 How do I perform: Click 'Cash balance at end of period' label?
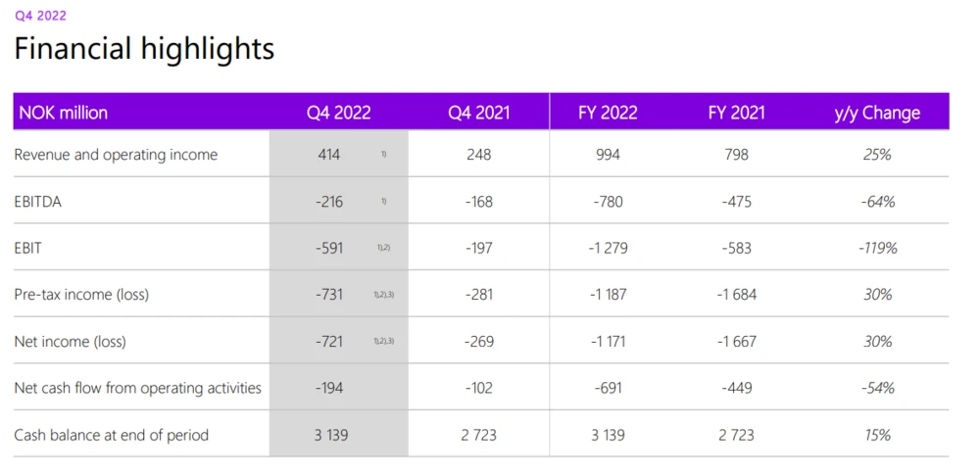(x=112, y=435)
